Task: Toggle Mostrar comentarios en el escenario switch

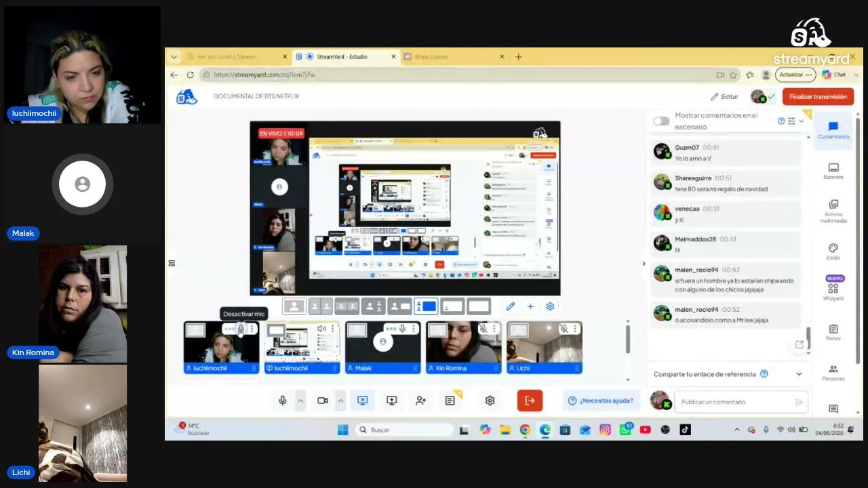Action: tap(661, 121)
